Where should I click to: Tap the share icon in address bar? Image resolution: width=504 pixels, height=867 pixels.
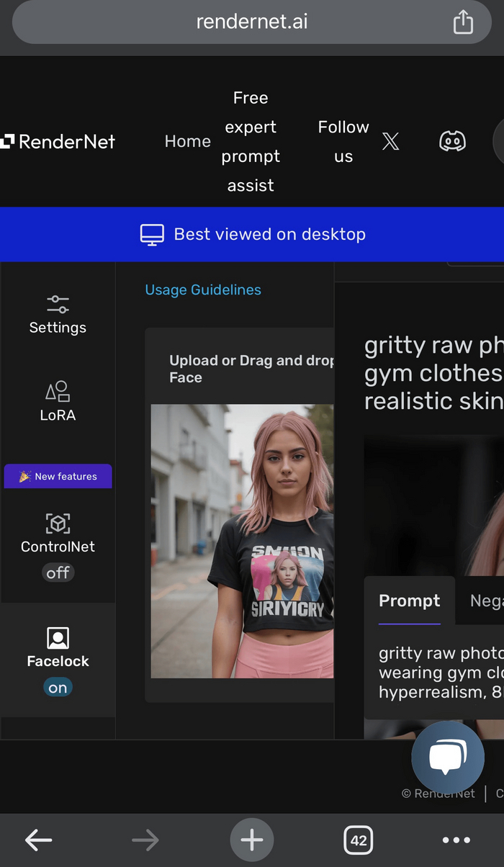[x=463, y=22]
